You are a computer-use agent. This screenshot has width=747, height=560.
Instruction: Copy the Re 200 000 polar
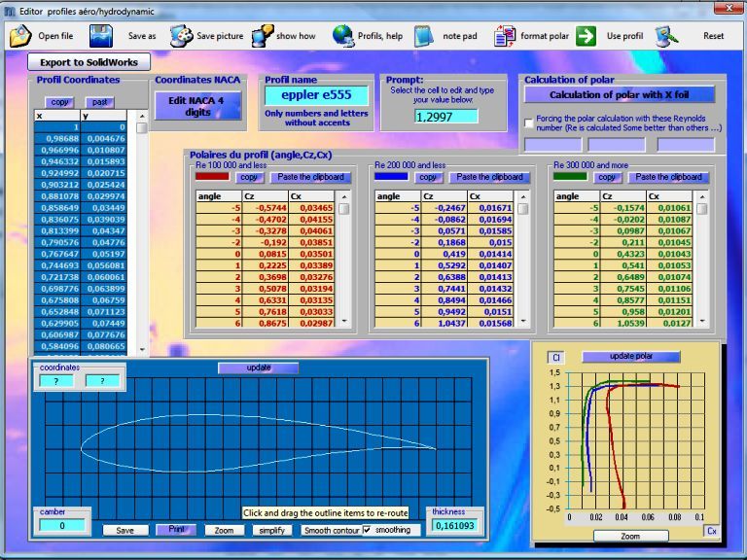428,177
